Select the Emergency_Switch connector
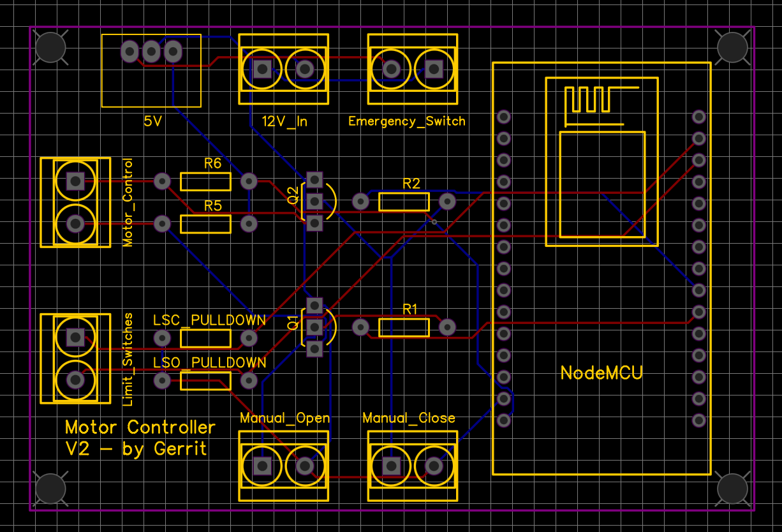782x532 pixels. 412,67
